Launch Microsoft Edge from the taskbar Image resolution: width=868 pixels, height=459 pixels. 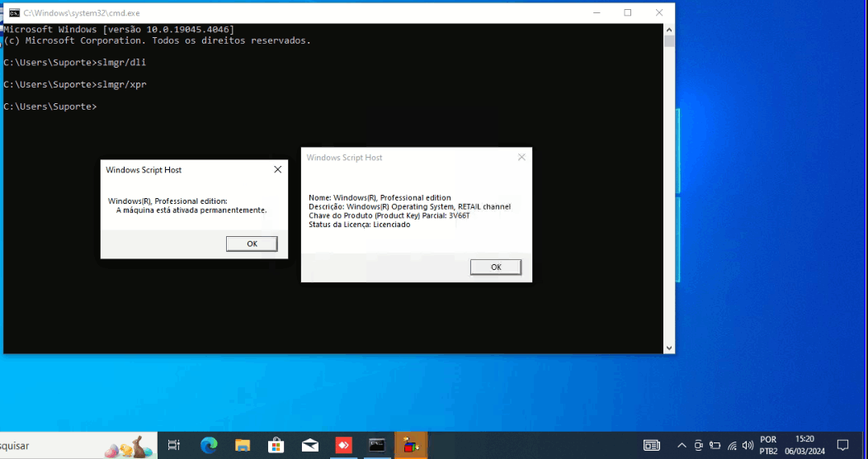point(209,445)
